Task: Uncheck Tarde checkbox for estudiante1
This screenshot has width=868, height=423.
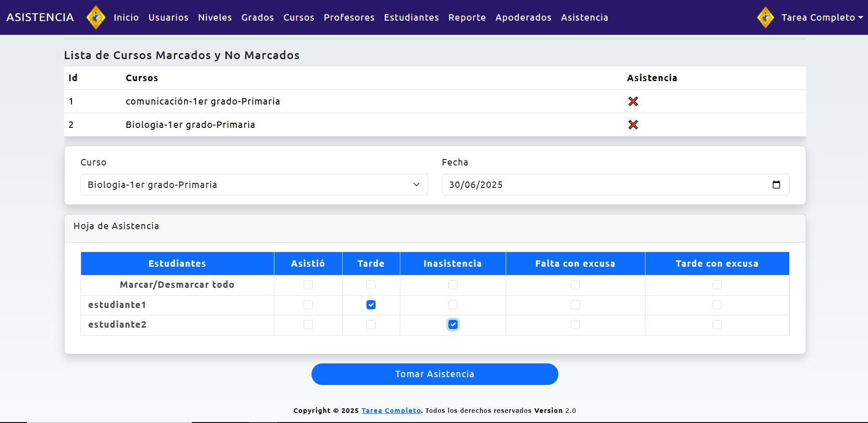Action: (371, 305)
